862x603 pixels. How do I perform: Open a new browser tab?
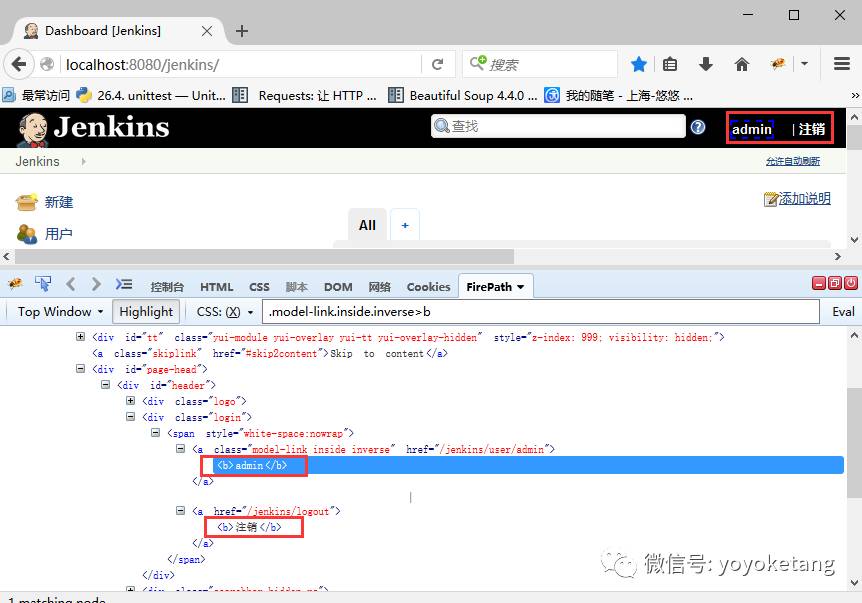click(x=242, y=31)
